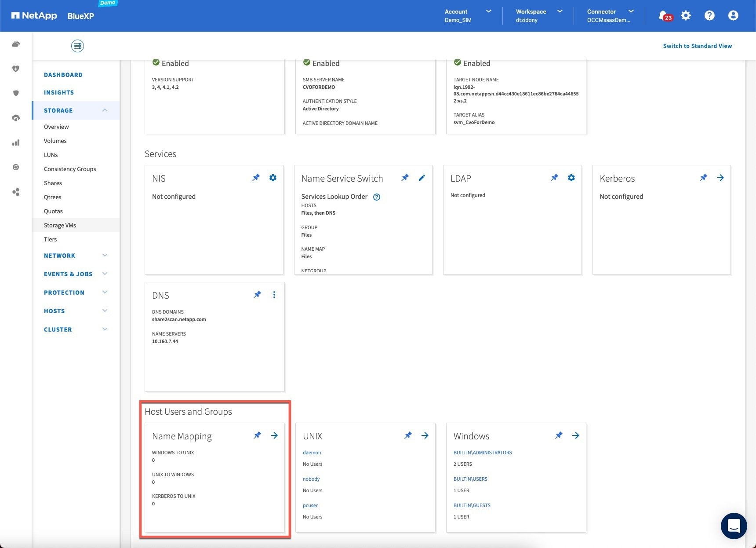
Task: Click Switch to Standard View link
Action: (697, 46)
